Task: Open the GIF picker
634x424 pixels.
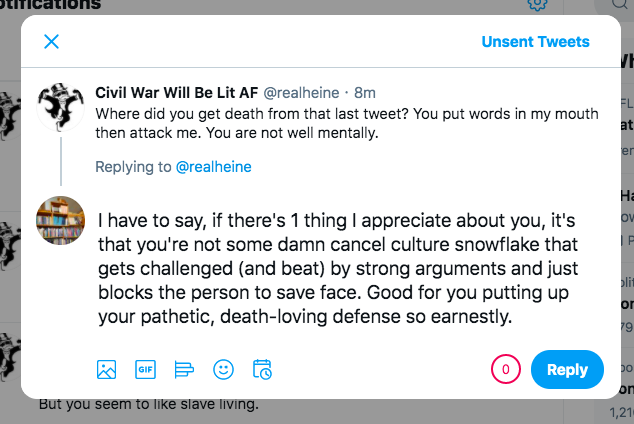Action: pyautogui.click(x=145, y=369)
